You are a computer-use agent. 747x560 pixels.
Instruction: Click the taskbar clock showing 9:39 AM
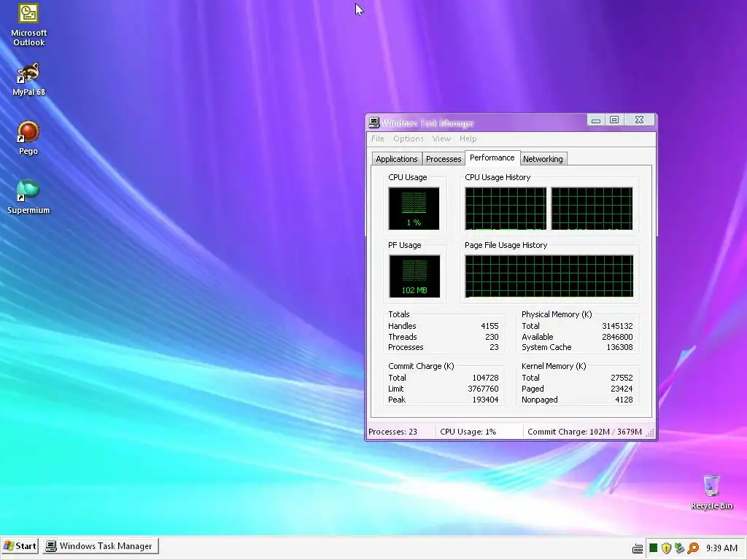click(721, 548)
